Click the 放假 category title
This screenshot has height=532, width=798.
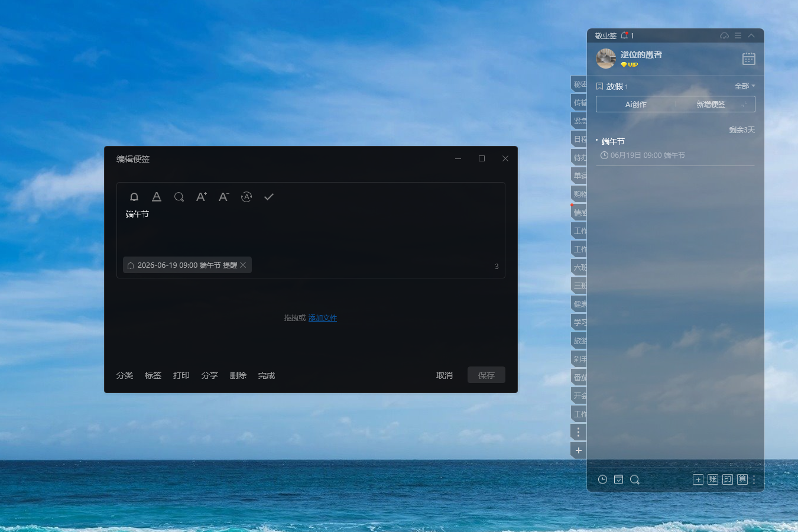[x=615, y=86]
